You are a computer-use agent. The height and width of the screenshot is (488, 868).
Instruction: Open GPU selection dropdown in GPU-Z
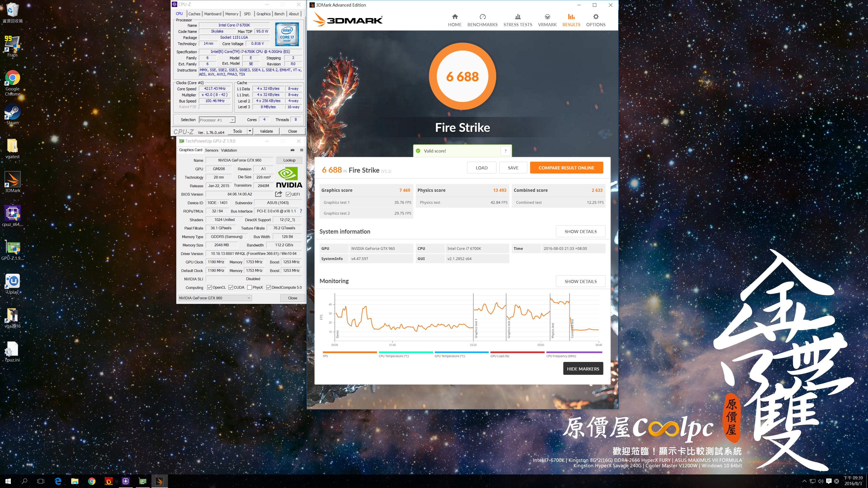click(215, 298)
